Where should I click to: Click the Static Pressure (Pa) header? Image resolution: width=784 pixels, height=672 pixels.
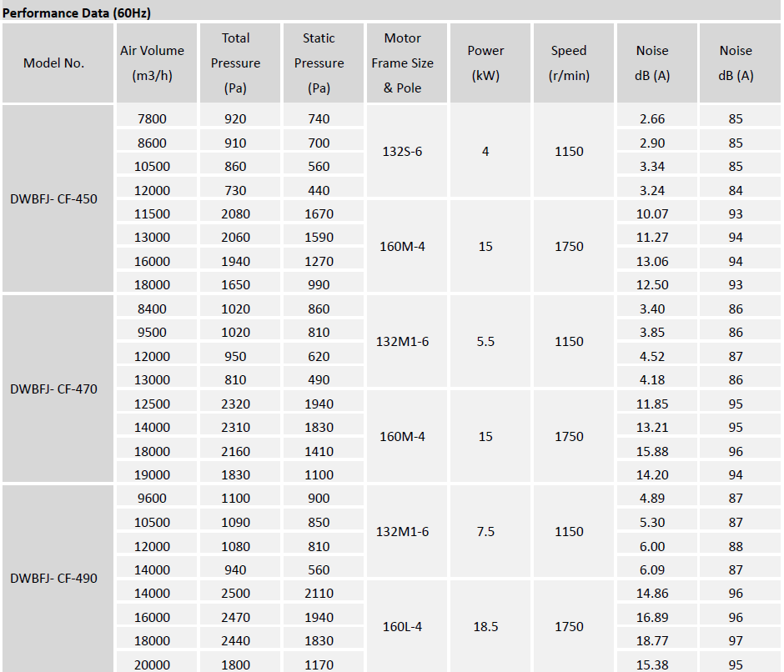[x=319, y=63]
